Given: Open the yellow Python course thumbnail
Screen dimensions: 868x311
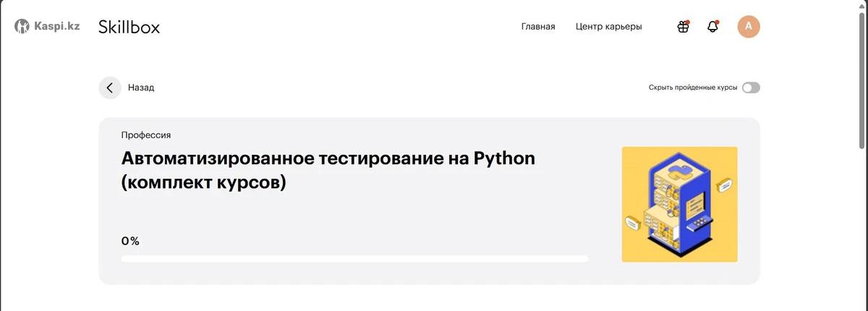Looking at the screenshot, I should (679, 204).
